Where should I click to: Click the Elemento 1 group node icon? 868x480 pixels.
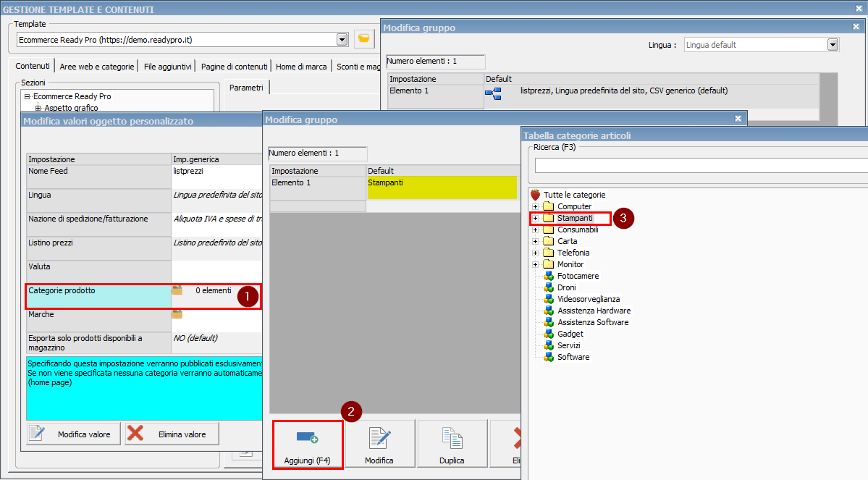pos(493,93)
